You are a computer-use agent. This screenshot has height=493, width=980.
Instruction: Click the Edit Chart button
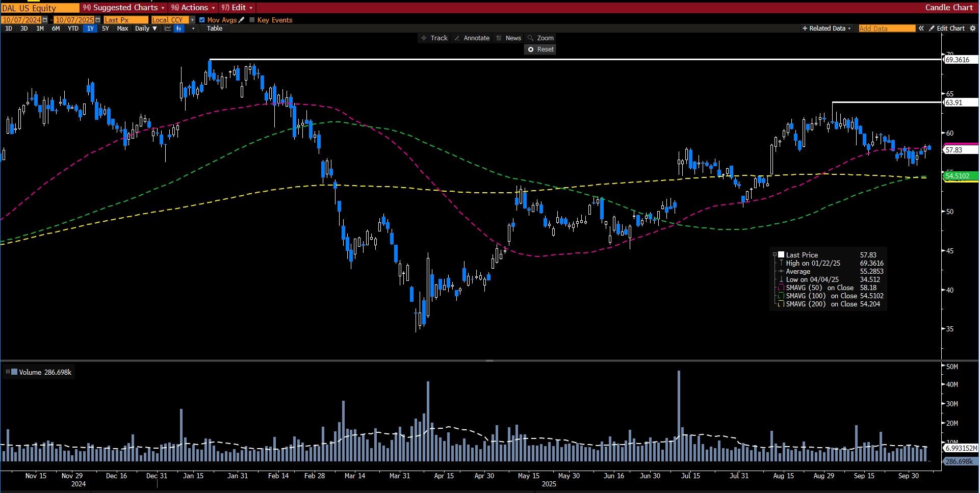pos(947,29)
